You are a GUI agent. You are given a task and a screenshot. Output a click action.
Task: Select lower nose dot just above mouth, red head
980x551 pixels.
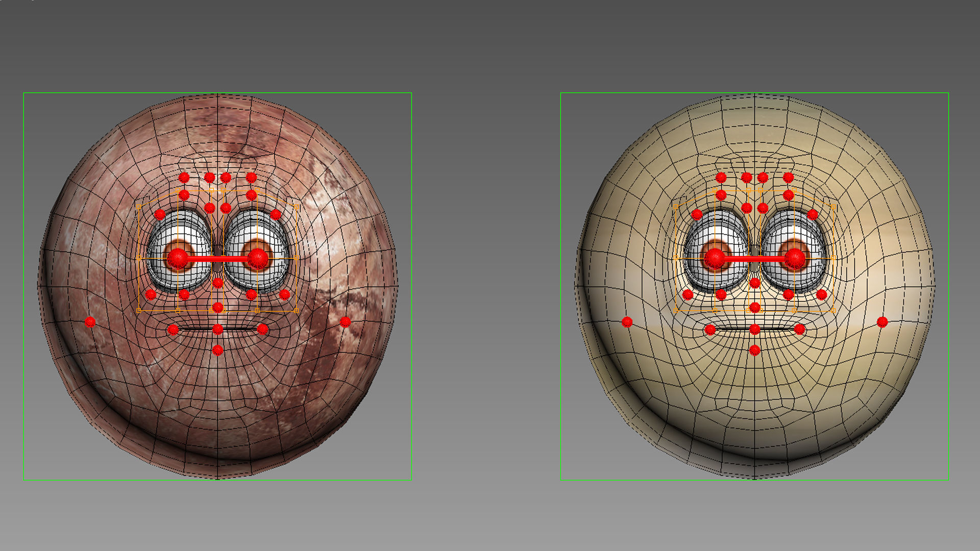[x=217, y=308]
